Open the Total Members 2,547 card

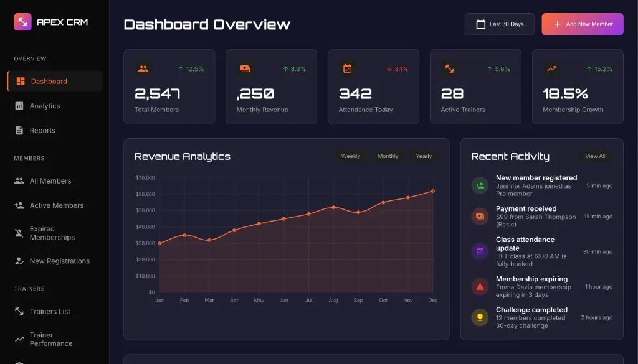pos(169,86)
